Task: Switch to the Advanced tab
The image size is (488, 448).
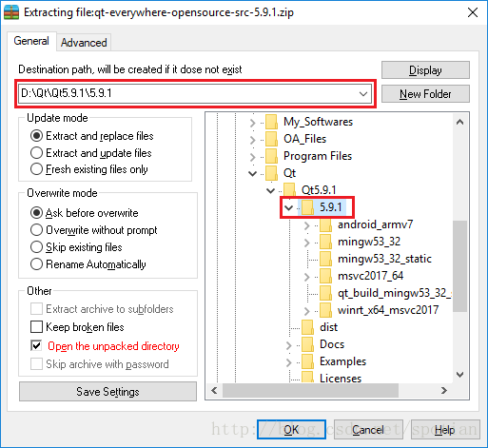Action: (84, 43)
